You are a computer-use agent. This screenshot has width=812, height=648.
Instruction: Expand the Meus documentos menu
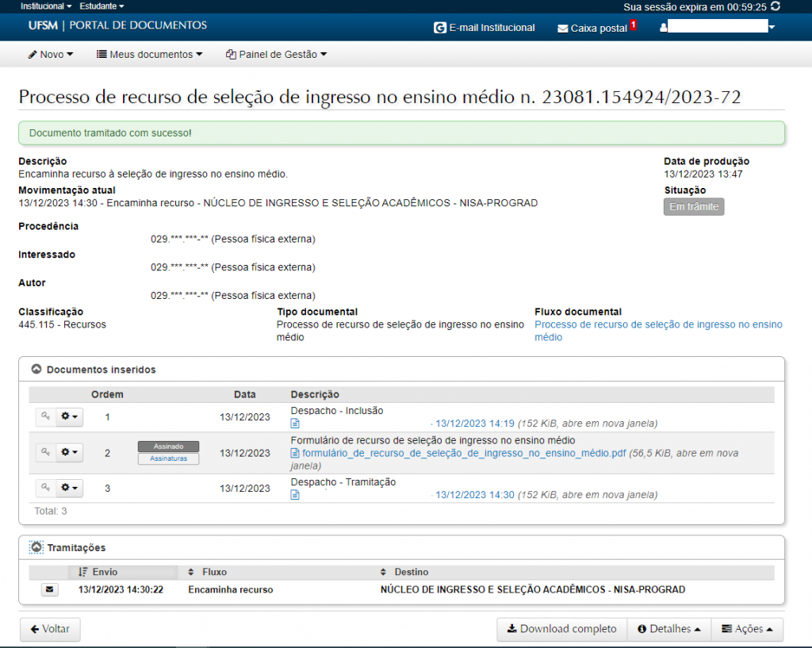click(x=149, y=55)
